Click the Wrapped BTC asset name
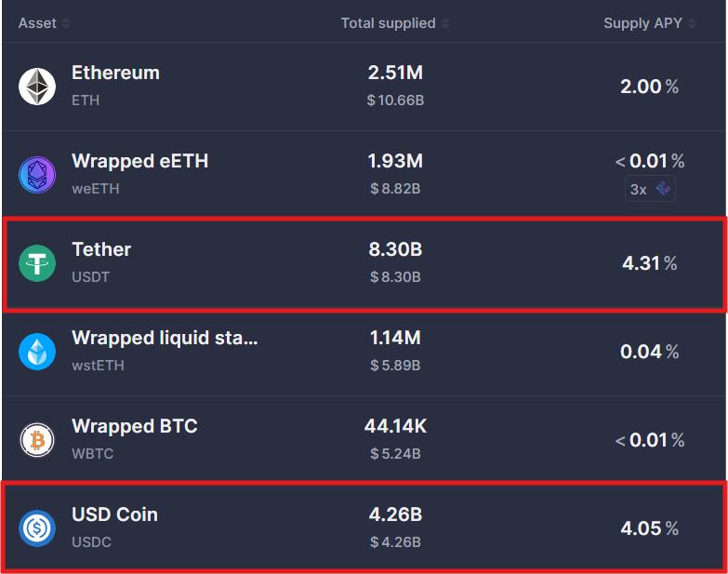 [135, 426]
